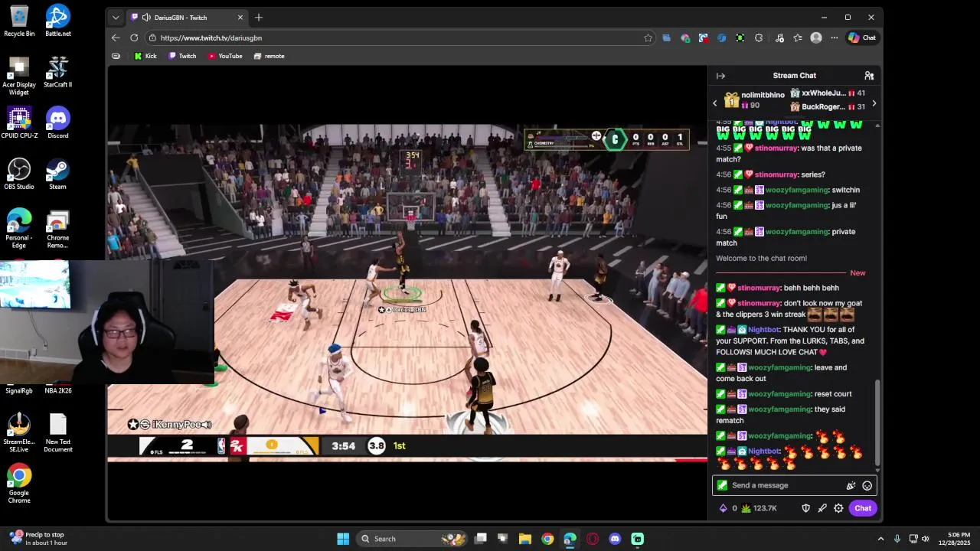Open File Explorer from taskbar
Screen dimensions: 980x551
(525, 539)
